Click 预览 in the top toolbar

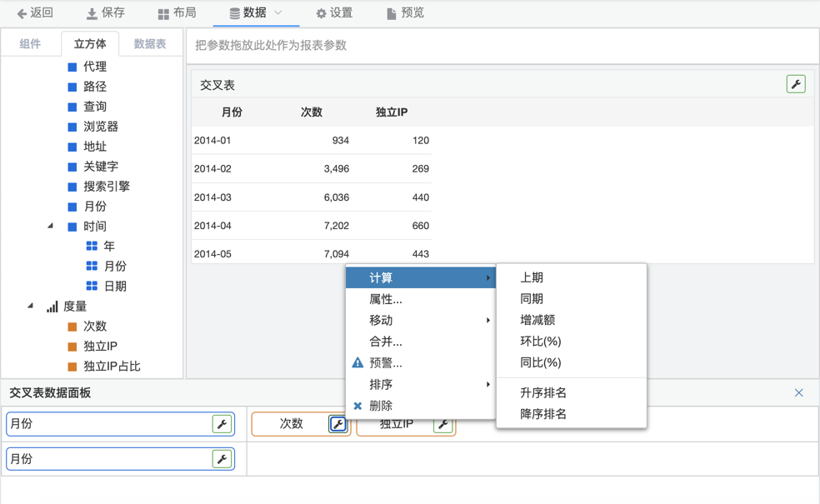405,12
